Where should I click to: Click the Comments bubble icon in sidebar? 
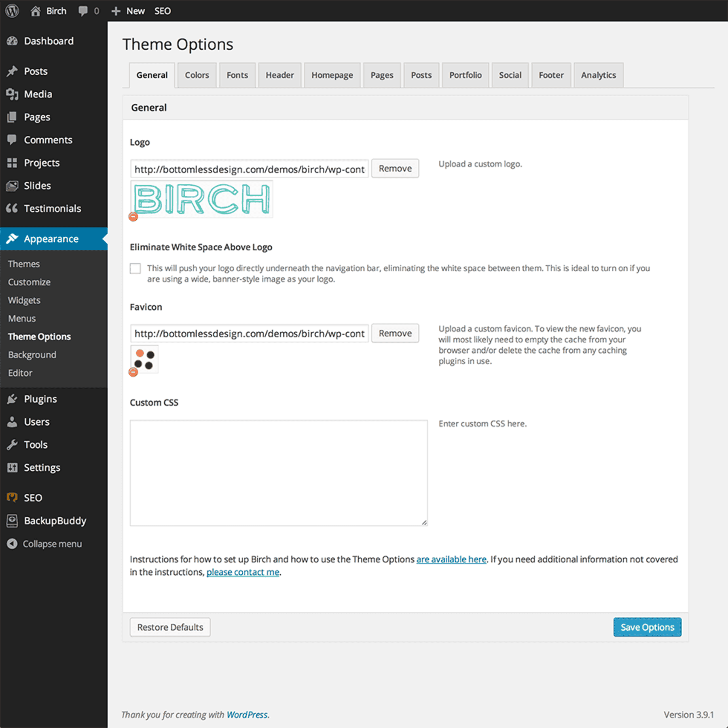pyautogui.click(x=12, y=140)
